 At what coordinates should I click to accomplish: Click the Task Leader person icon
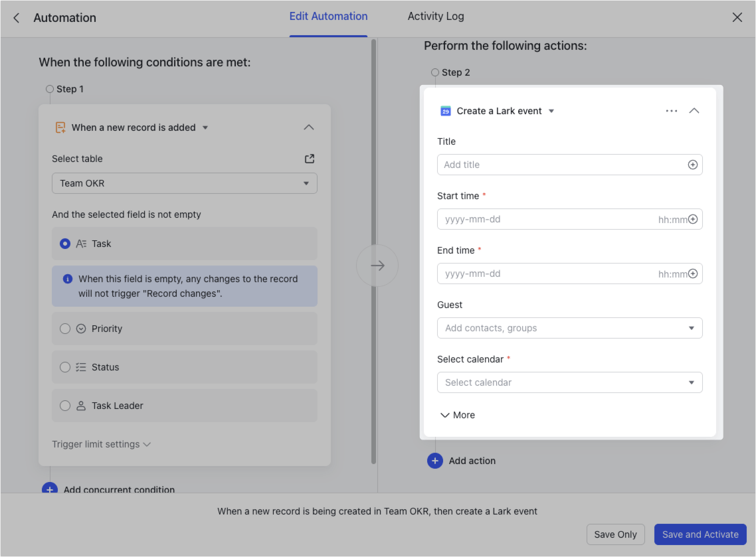click(81, 406)
